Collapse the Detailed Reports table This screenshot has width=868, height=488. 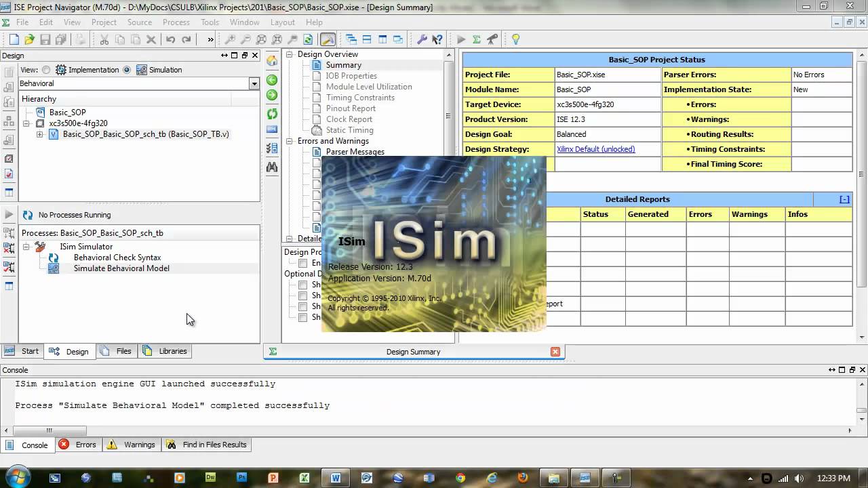click(844, 199)
